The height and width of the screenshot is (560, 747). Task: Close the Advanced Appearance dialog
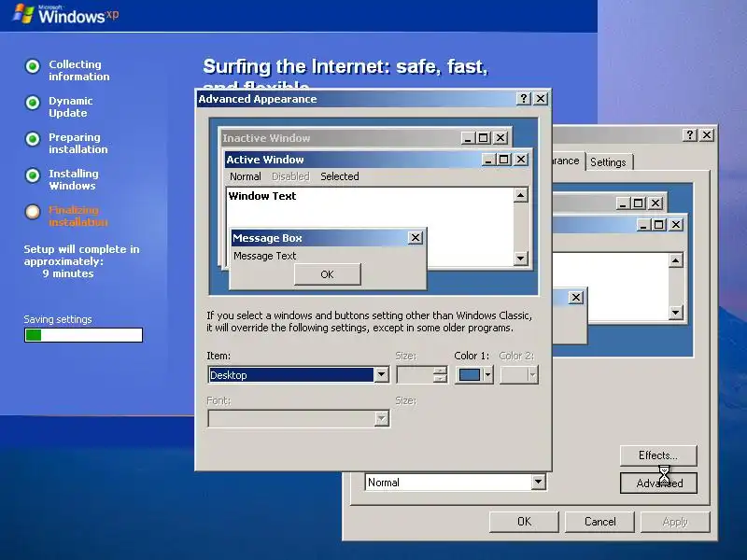[x=541, y=99]
